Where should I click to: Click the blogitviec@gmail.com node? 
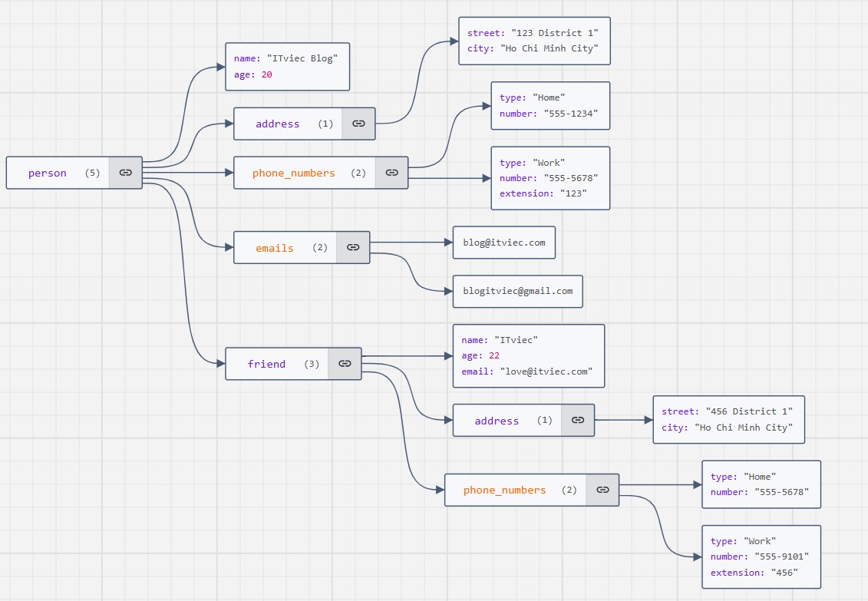pyautogui.click(x=517, y=291)
